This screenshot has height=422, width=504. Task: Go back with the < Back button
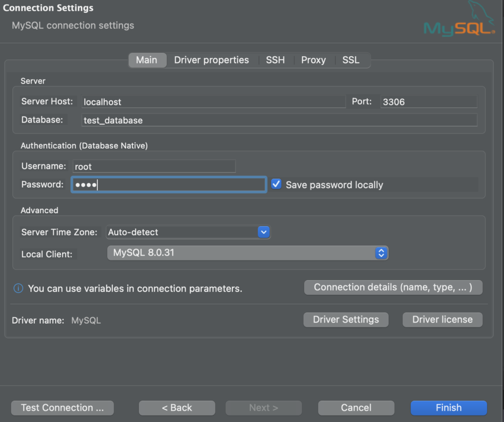(x=177, y=408)
